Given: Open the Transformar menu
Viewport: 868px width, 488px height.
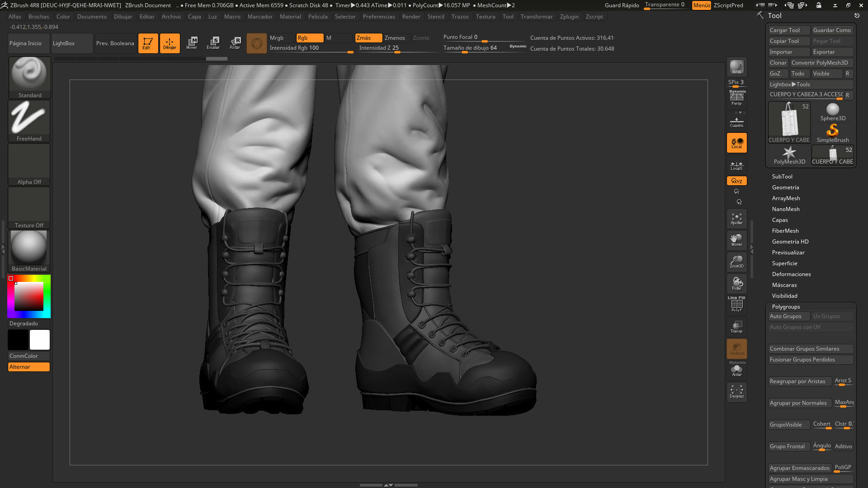Looking at the screenshot, I should pyautogui.click(x=537, y=17).
